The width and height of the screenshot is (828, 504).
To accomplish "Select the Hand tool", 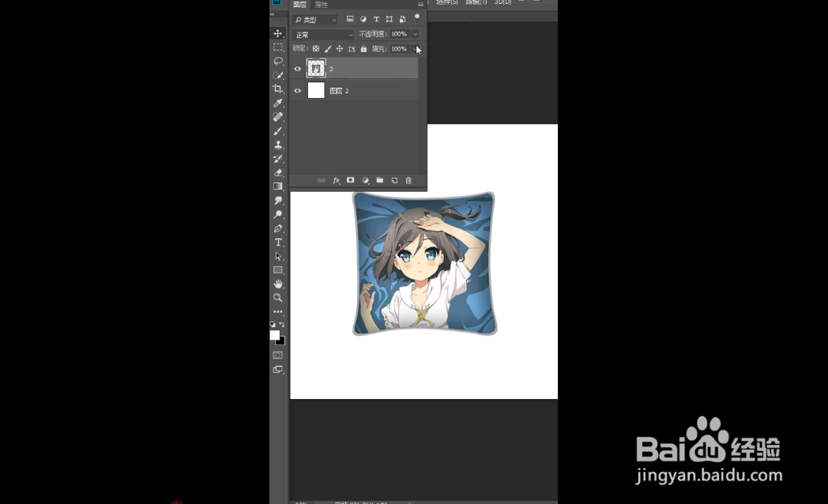I will coord(278,284).
